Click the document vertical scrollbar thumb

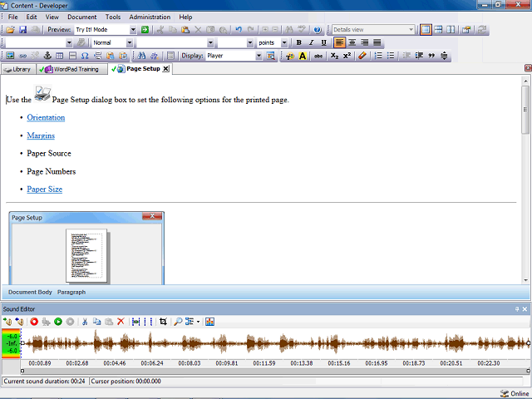[x=525, y=110]
